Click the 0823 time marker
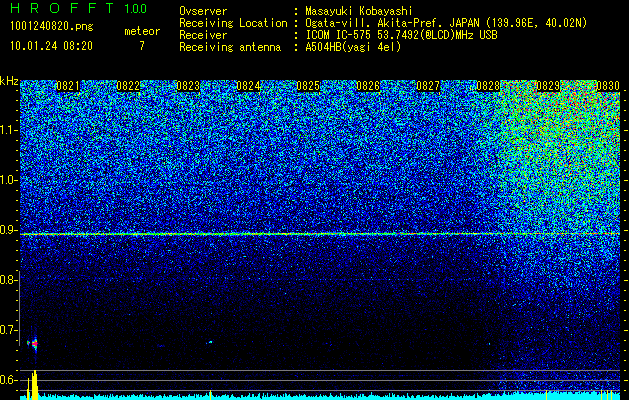629x400 pixels. coord(188,86)
